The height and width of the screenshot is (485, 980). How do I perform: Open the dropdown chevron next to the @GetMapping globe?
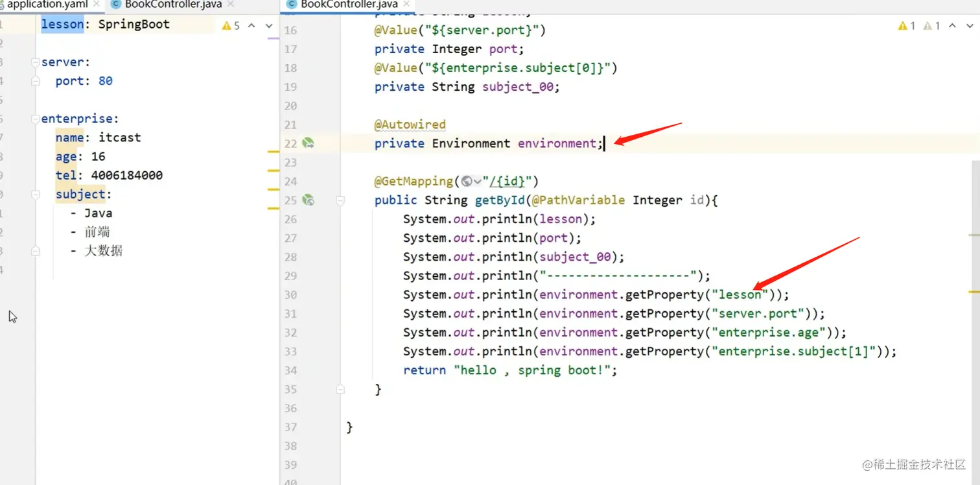[478, 182]
